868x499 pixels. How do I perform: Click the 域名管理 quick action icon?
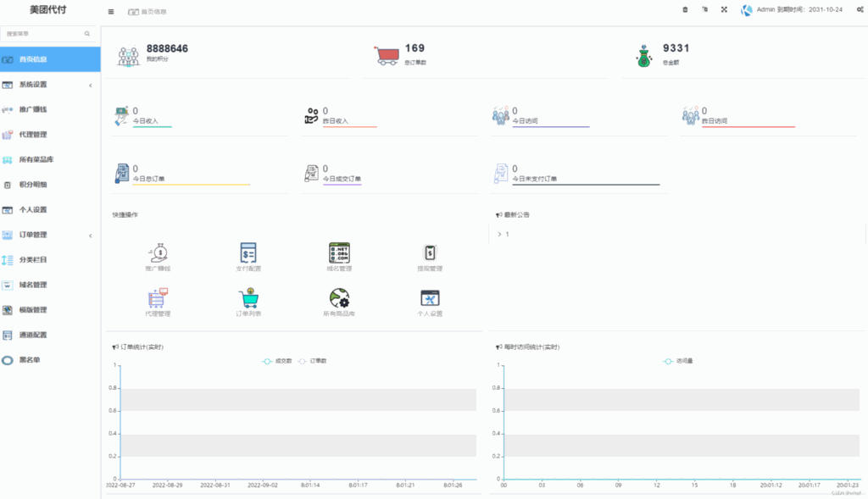339,252
